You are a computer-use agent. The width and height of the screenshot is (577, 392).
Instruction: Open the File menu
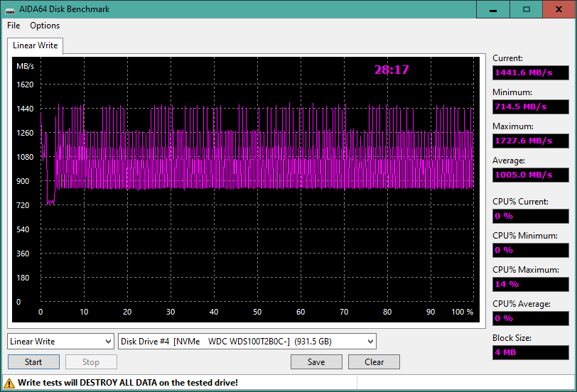pos(14,26)
